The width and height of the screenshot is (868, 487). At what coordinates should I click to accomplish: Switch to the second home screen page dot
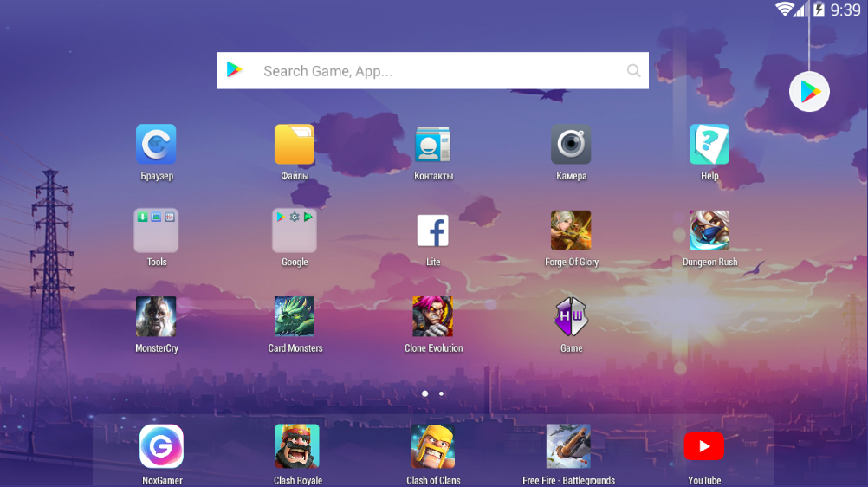441,394
